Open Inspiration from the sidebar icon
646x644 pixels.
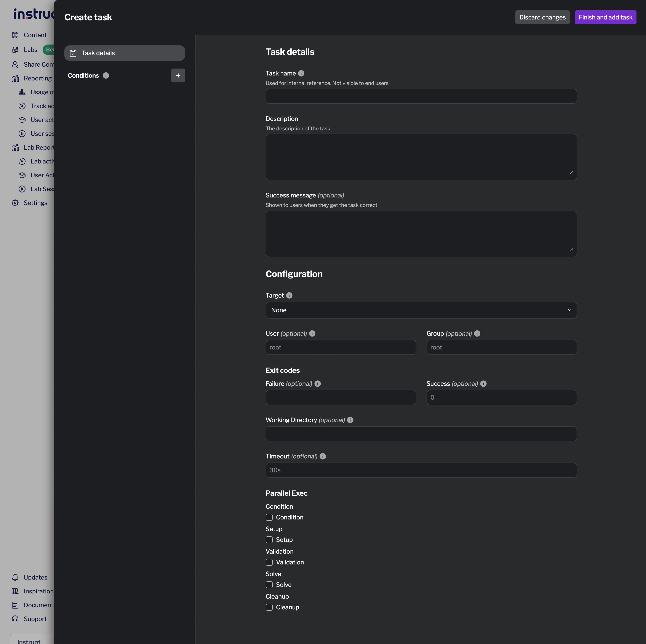[x=15, y=591]
